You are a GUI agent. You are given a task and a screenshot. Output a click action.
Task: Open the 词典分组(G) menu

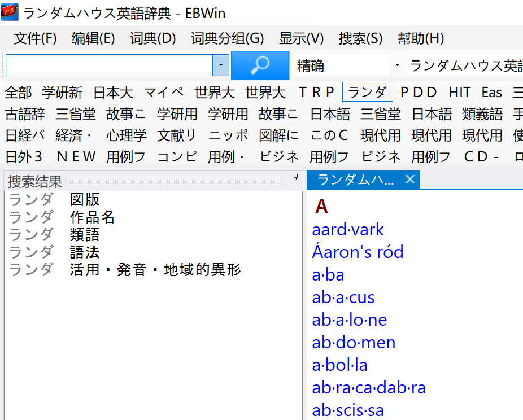(x=228, y=38)
